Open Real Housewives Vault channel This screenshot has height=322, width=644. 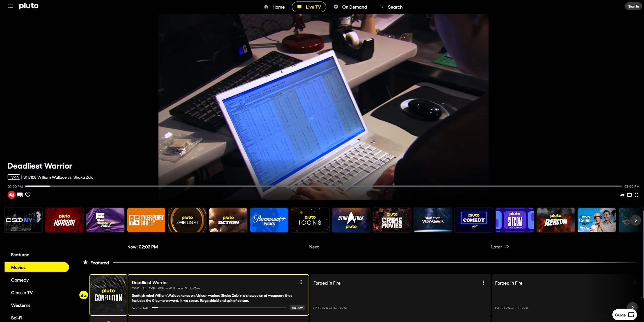[x=105, y=220]
